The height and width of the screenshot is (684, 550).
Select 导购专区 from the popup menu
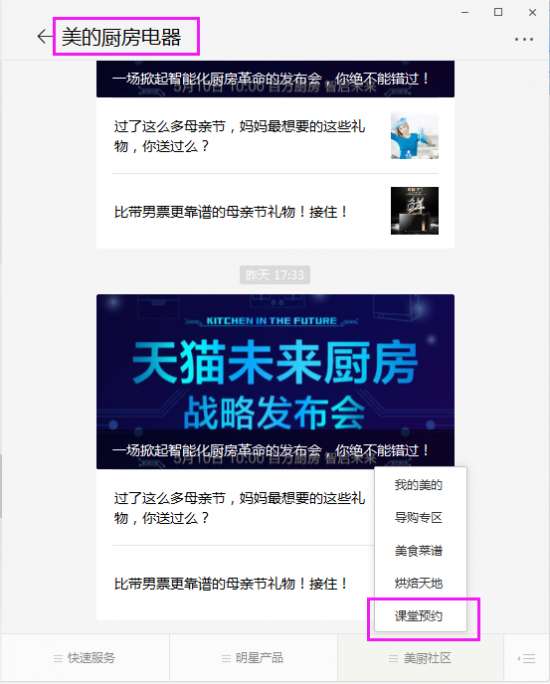(x=419, y=518)
